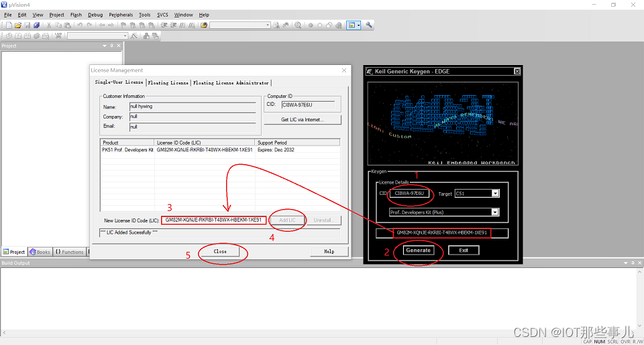
Task: Click the indent selection icon
Action: coord(164,25)
